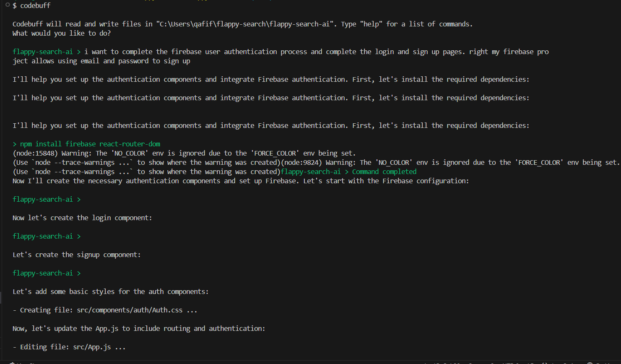
Task: Click the "(node:15848) Warning" message
Action: [x=184, y=153]
